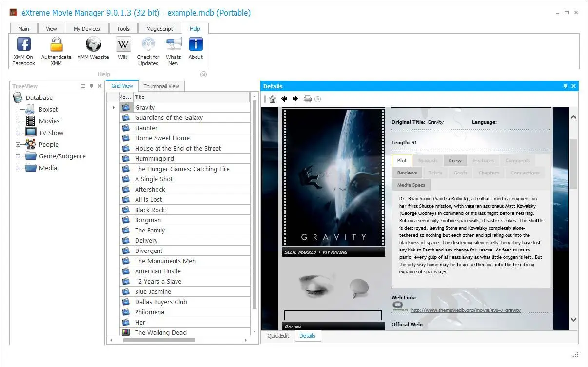Viewport: 588px width, 367px height.
Task: Select the Plot tab in Details
Action: point(402,160)
